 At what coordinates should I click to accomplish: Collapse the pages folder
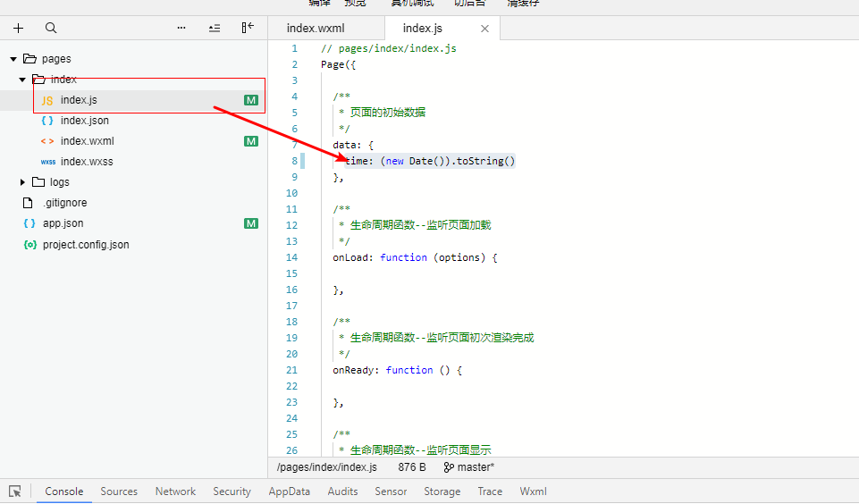tap(13, 59)
